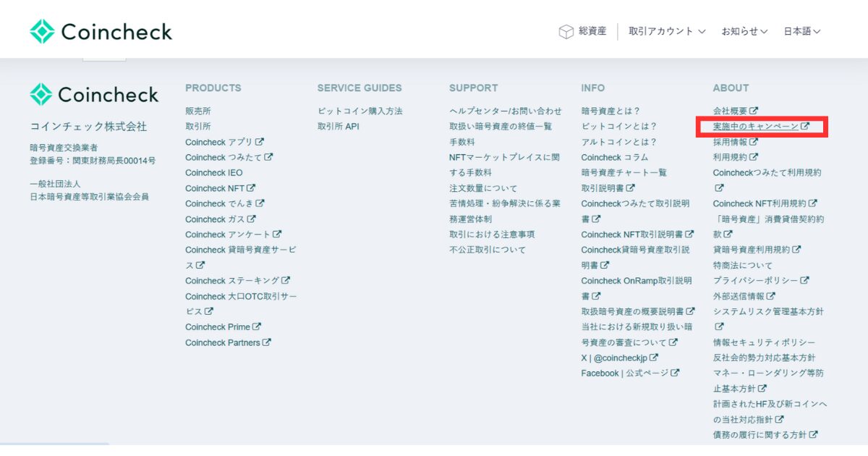
Task: Open the 特商法について link
Action: point(743,265)
